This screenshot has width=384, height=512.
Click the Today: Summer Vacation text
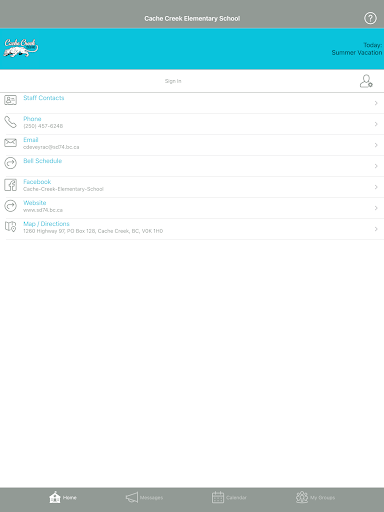(357, 49)
